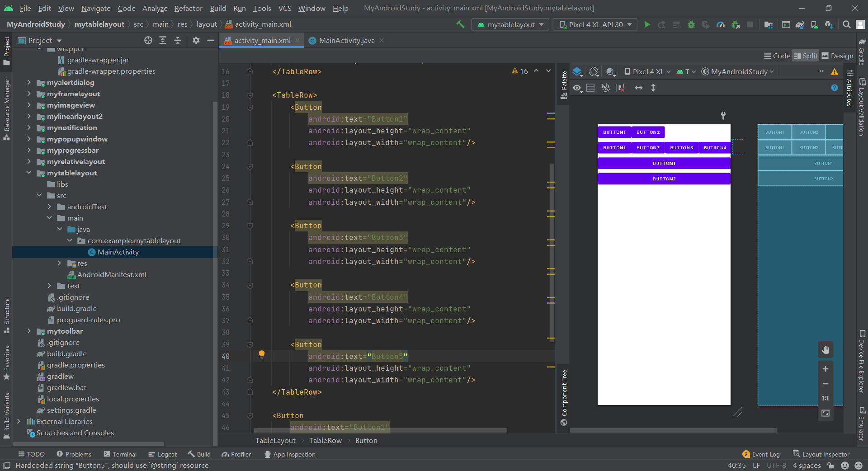Launch the Layout Inspector
Image resolution: width=868 pixels, height=471 pixels.
pyautogui.click(x=826, y=454)
